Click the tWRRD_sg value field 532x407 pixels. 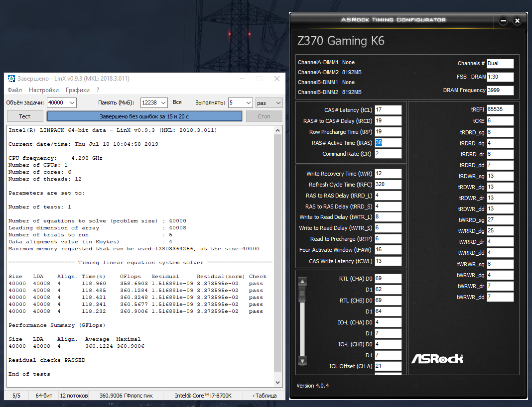500,220
